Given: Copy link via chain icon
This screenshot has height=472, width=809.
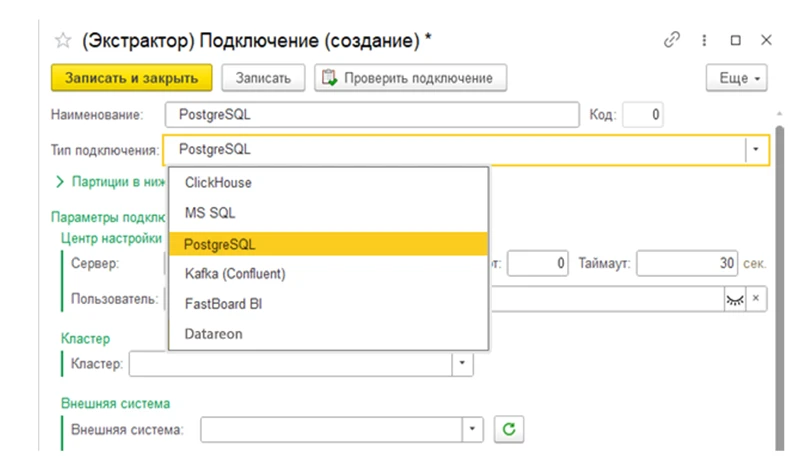Looking at the screenshot, I should click(x=671, y=40).
